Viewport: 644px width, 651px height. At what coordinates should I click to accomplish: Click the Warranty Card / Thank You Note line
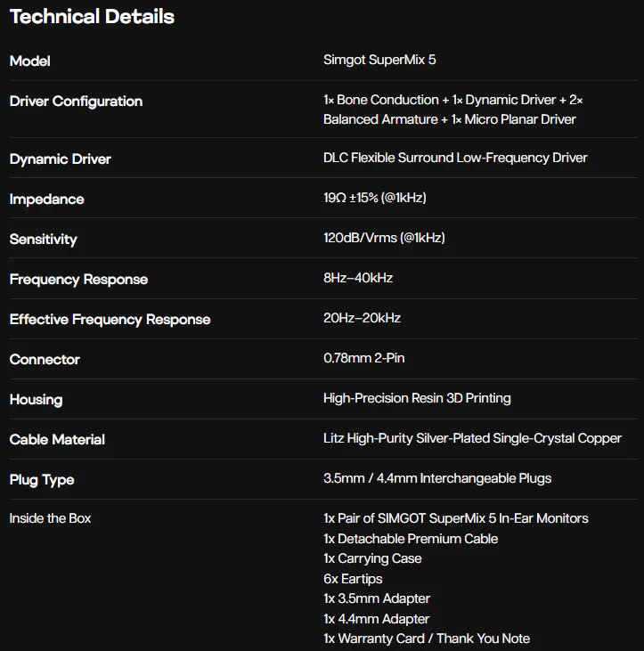tap(427, 639)
